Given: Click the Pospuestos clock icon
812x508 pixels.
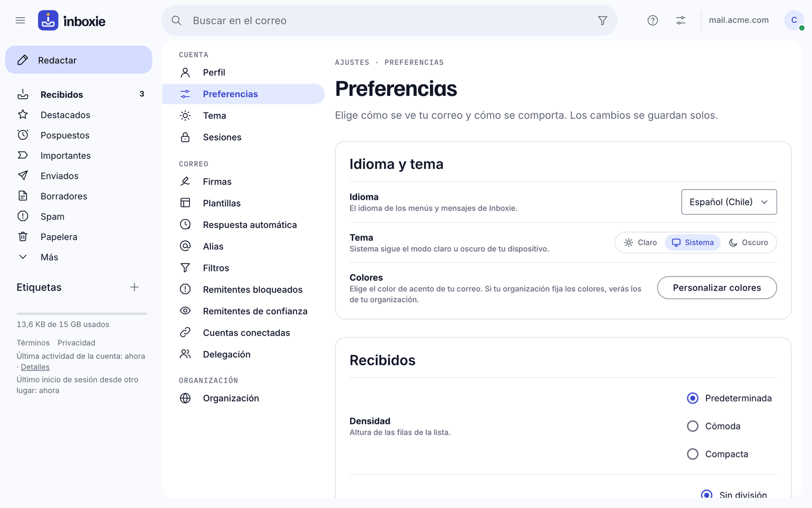Looking at the screenshot, I should [x=23, y=135].
